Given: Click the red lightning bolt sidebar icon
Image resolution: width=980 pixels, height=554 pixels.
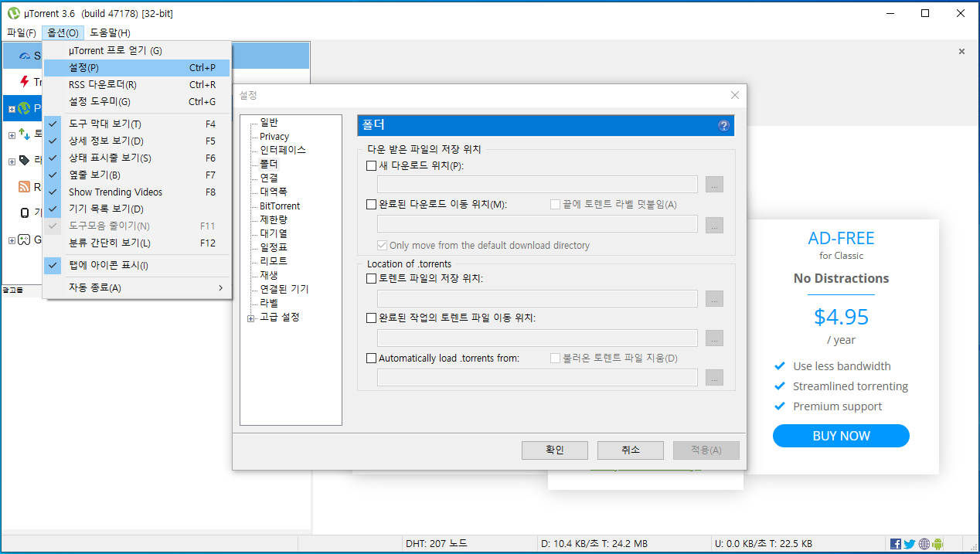Looking at the screenshot, I should click(25, 82).
